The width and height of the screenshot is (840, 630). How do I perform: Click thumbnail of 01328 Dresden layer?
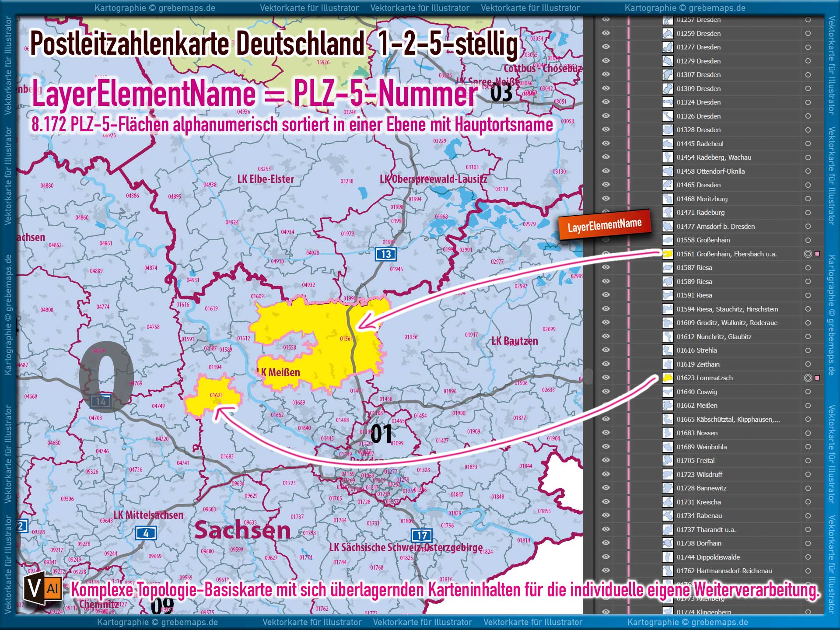click(668, 130)
